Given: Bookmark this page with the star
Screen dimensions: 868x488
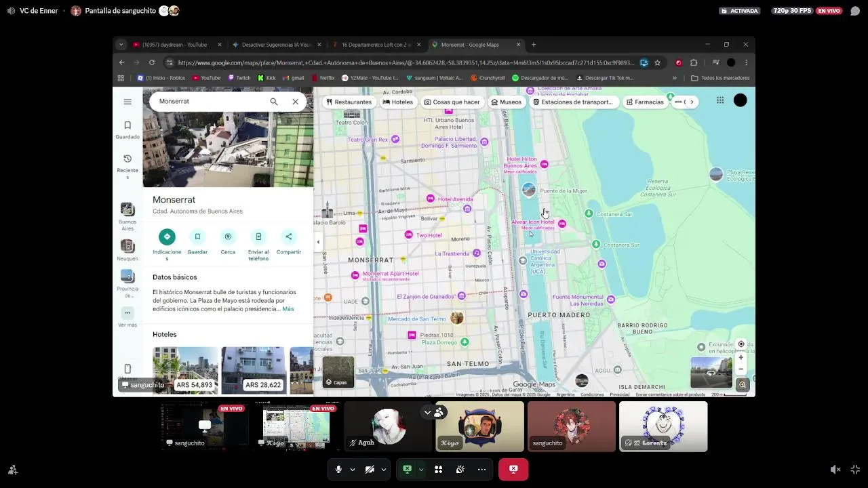Looking at the screenshot, I should [657, 62].
